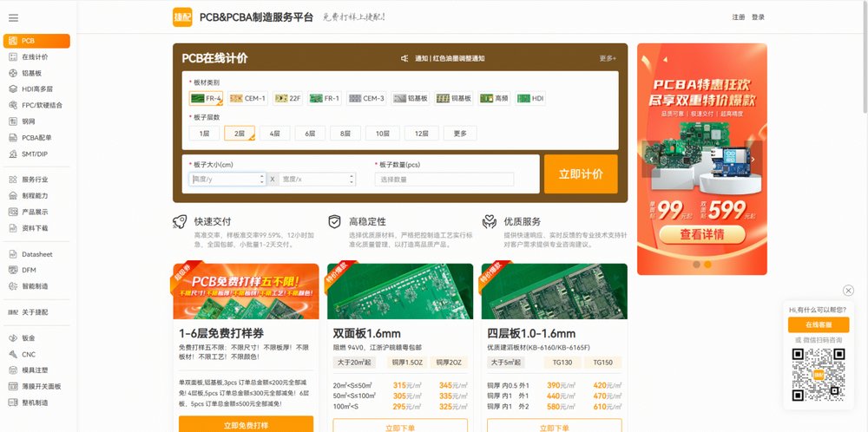Choose 4层 as the board layer count
Viewport: 868px width, 432px height.
pos(274,134)
